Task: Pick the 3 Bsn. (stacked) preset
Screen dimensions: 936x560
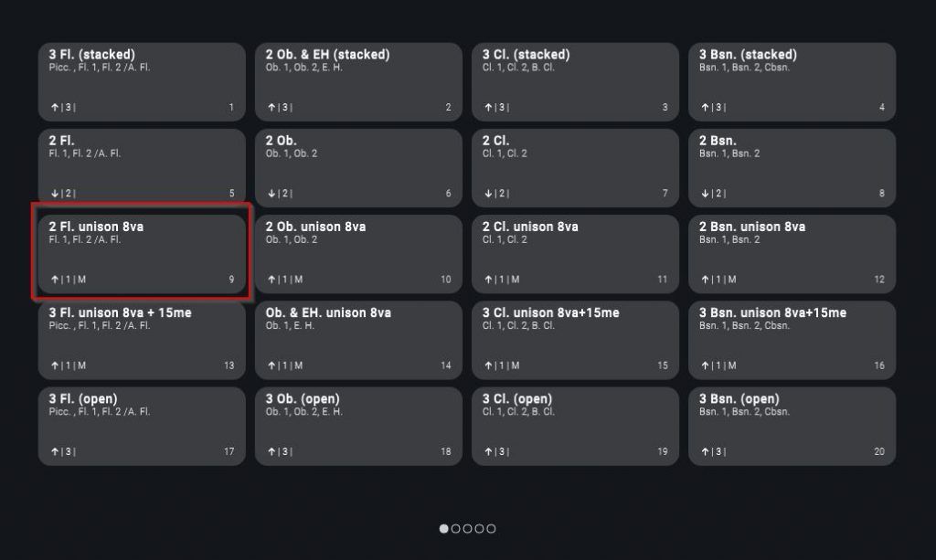Action: point(792,81)
